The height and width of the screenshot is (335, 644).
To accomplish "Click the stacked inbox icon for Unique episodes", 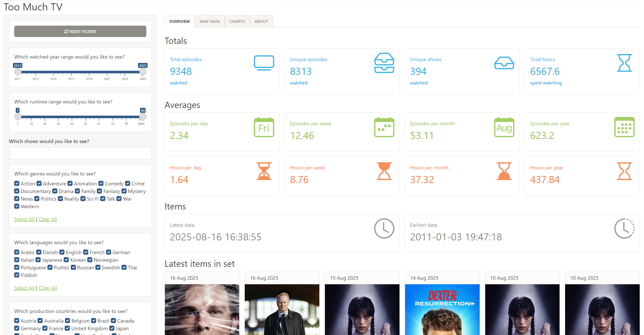I will 384,63.
